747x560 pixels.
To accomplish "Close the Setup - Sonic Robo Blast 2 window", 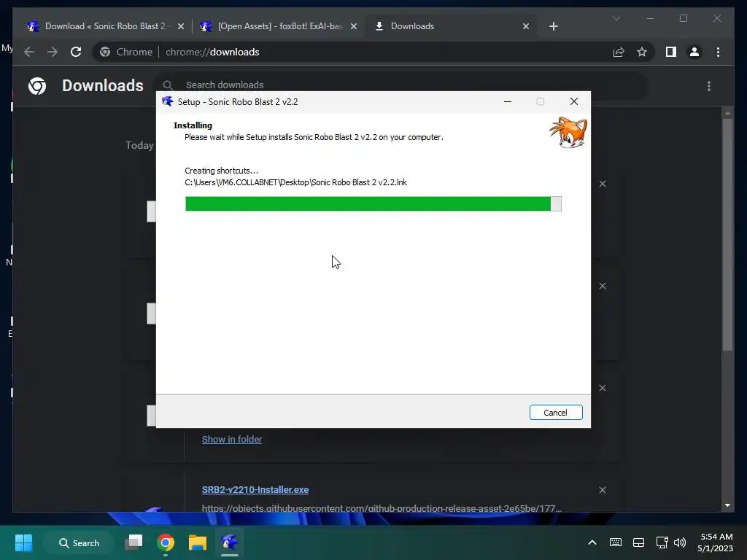I will 574,101.
